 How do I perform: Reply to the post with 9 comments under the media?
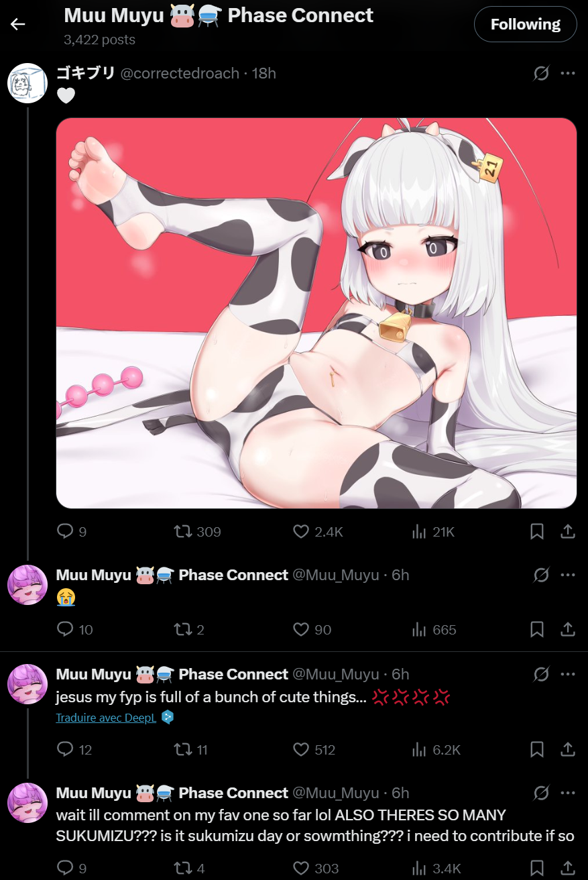pos(72,532)
